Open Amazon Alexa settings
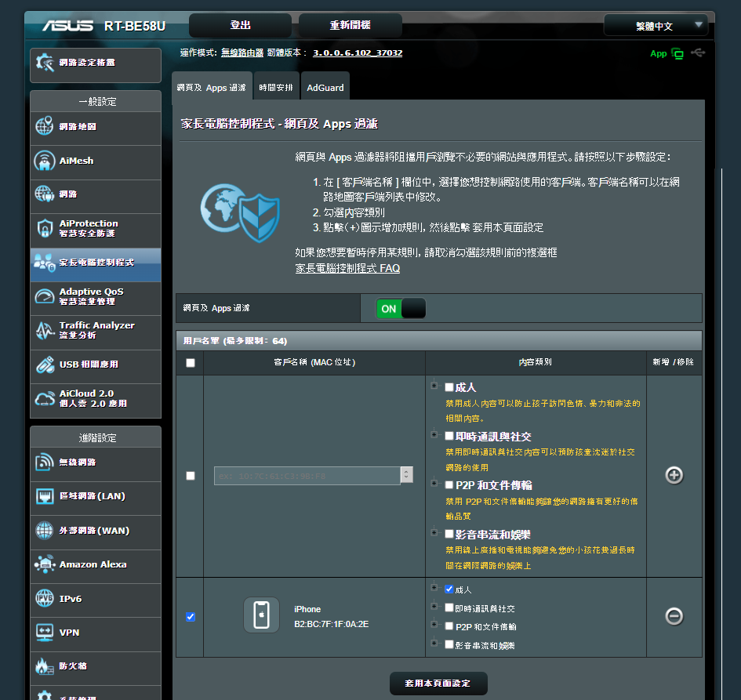The width and height of the screenshot is (741, 700). click(x=96, y=564)
